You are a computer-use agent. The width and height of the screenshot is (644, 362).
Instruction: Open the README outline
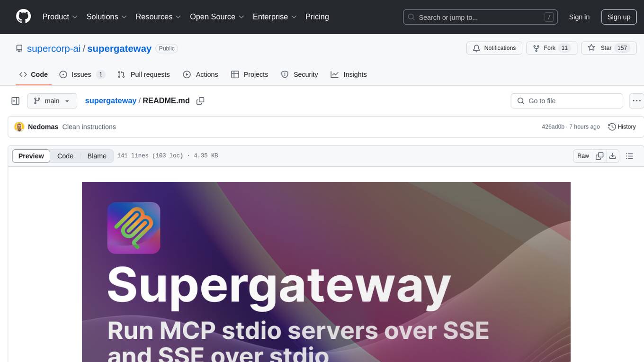click(629, 156)
